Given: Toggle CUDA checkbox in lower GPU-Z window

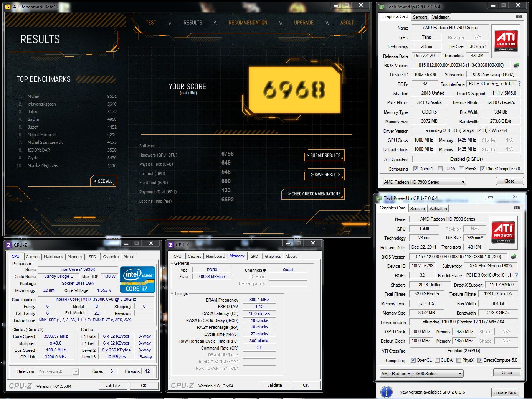Looking at the screenshot, I should click(x=437, y=360).
